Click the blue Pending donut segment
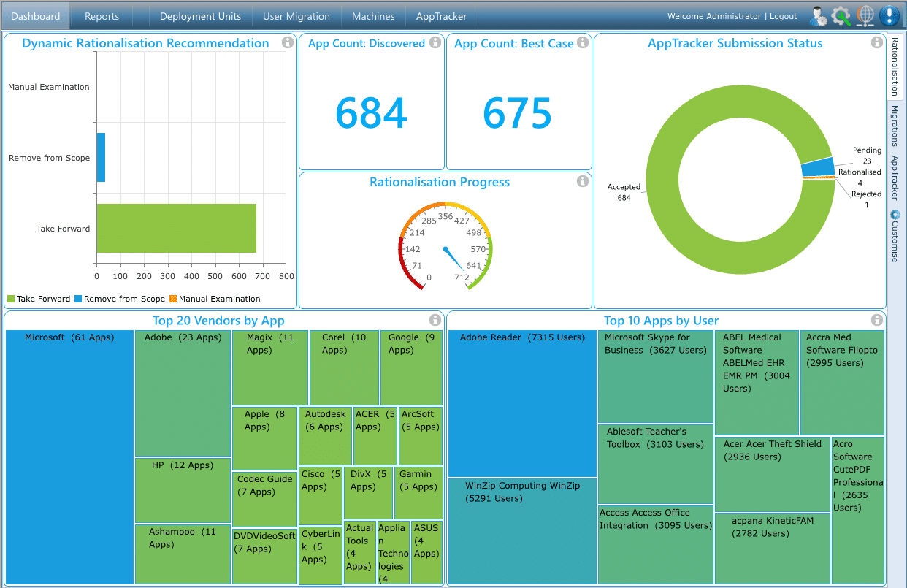 (x=818, y=168)
